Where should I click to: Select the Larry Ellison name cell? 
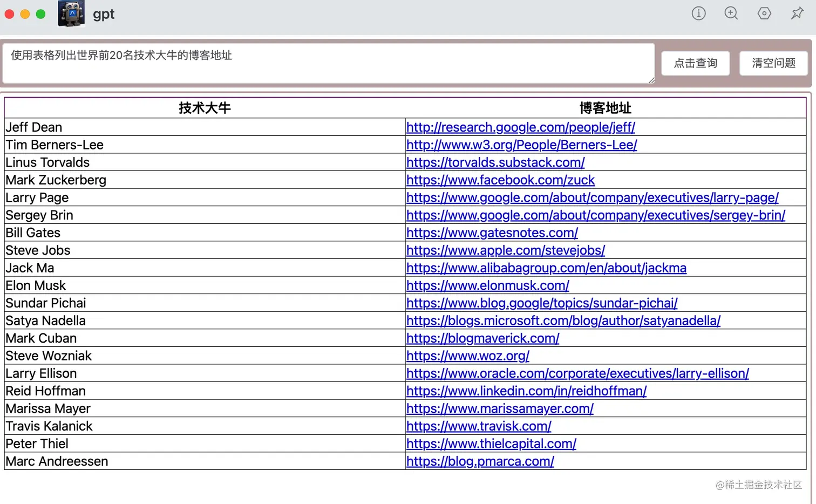pos(205,373)
